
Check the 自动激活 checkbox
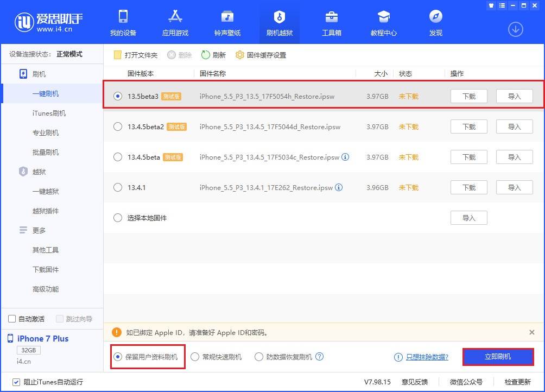click(x=10, y=319)
